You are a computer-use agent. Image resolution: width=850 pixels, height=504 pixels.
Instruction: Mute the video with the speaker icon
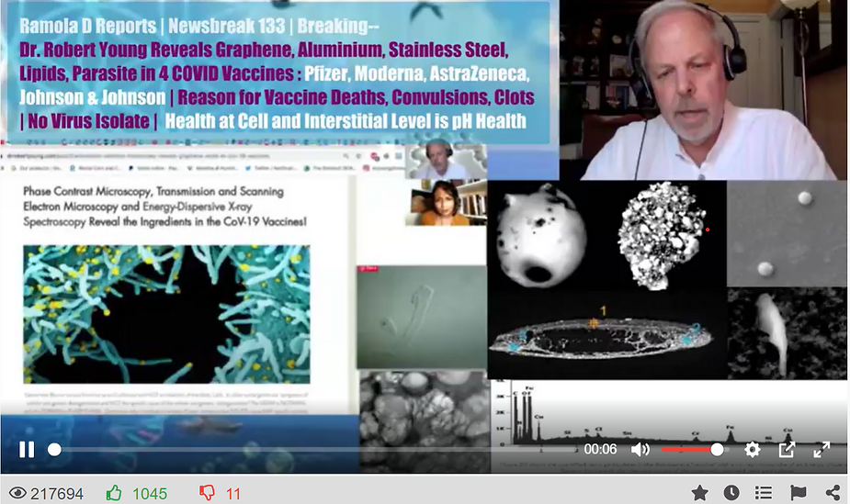(640, 450)
